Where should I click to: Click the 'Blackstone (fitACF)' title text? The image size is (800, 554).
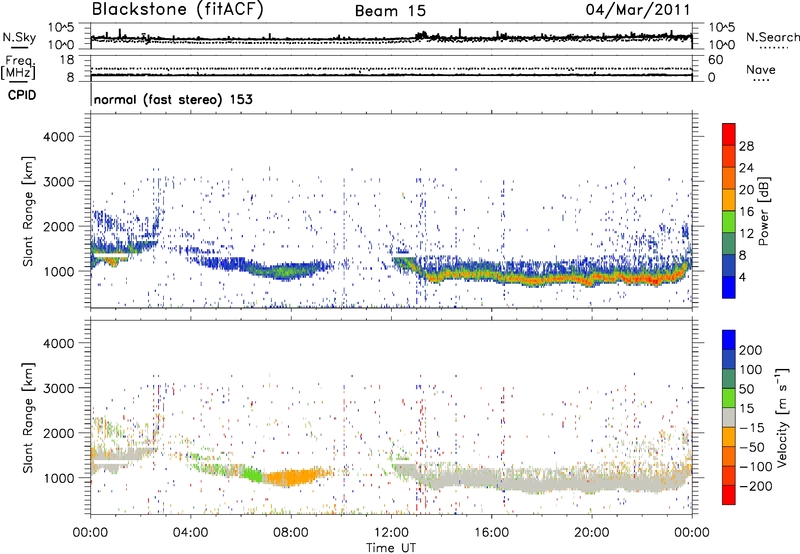coord(177,9)
